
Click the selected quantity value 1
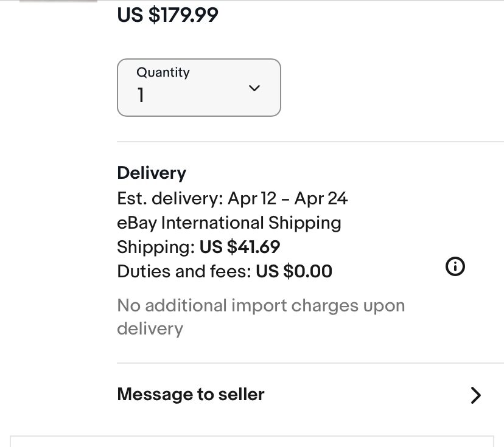141,95
